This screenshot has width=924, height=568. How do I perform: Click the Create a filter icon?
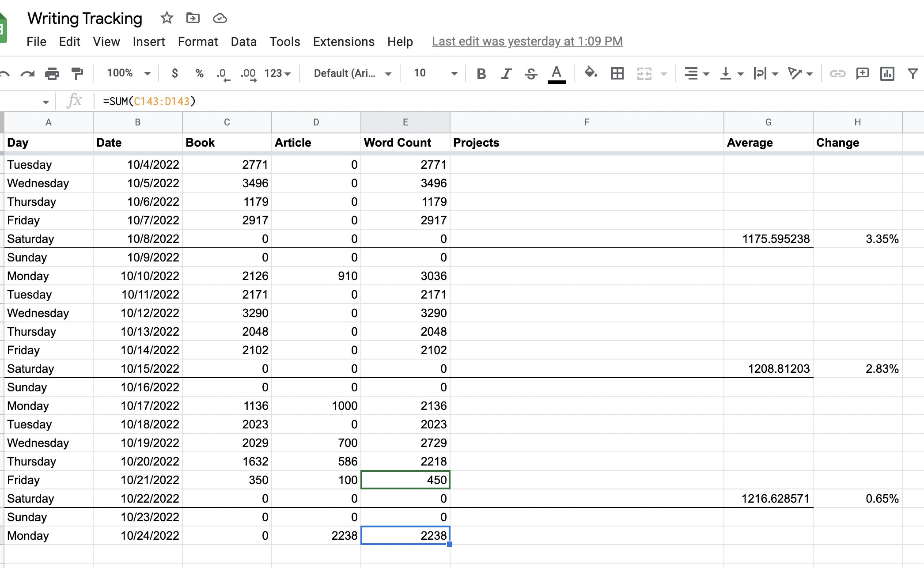(x=913, y=73)
